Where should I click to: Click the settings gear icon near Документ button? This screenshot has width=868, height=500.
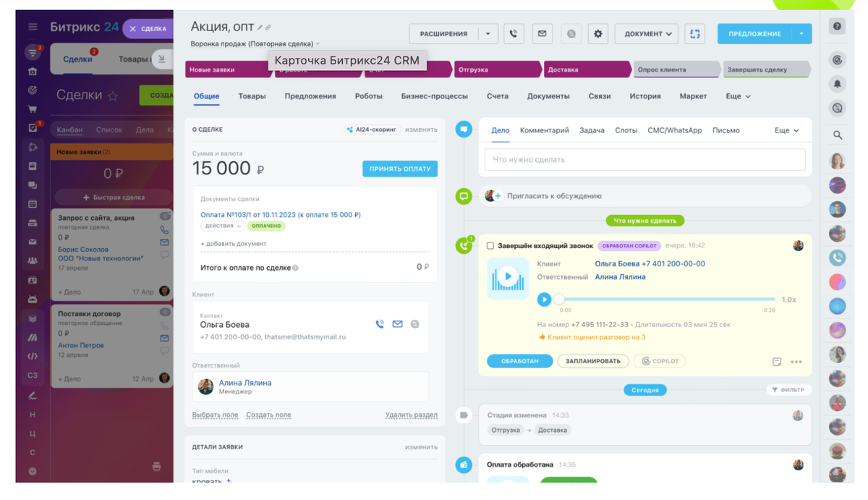(598, 33)
